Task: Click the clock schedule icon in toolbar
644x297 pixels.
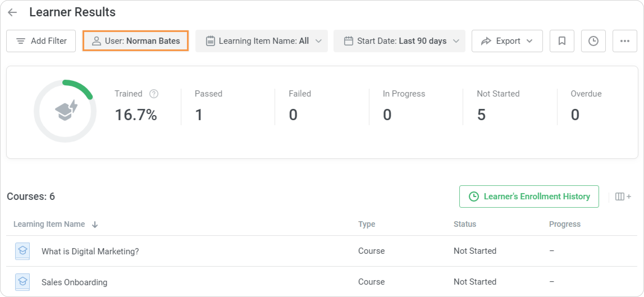Action: tap(593, 41)
